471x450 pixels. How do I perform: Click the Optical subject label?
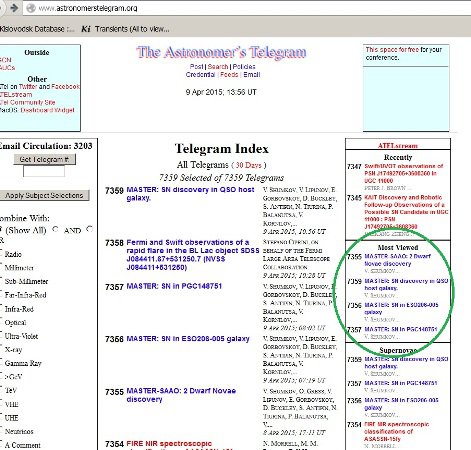click(x=15, y=323)
